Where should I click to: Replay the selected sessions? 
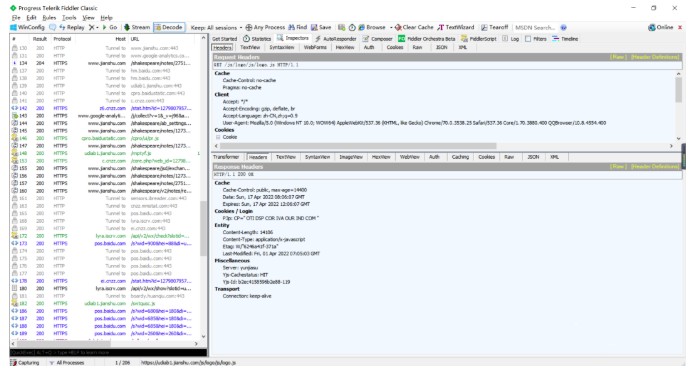tap(72, 27)
